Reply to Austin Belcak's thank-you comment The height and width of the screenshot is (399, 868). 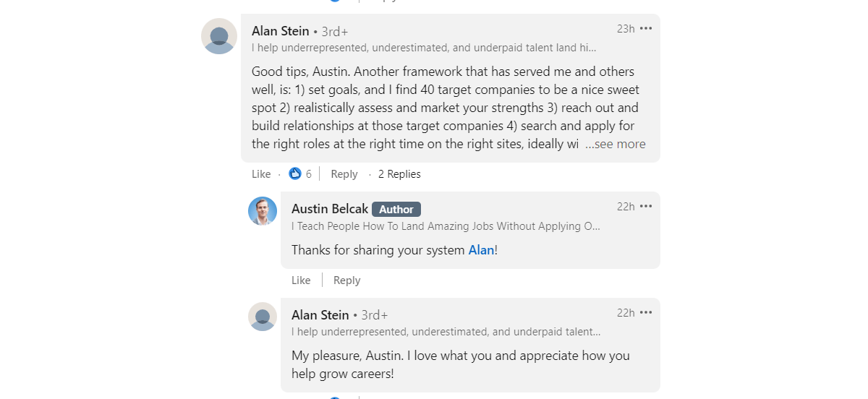(346, 280)
